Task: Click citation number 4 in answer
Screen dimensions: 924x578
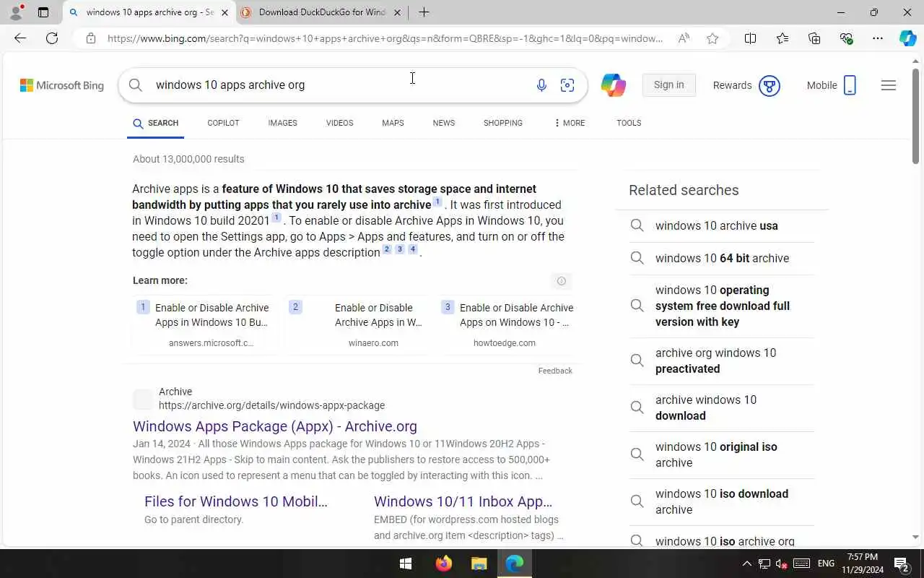Action: pyautogui.click(x=413, y=249)
